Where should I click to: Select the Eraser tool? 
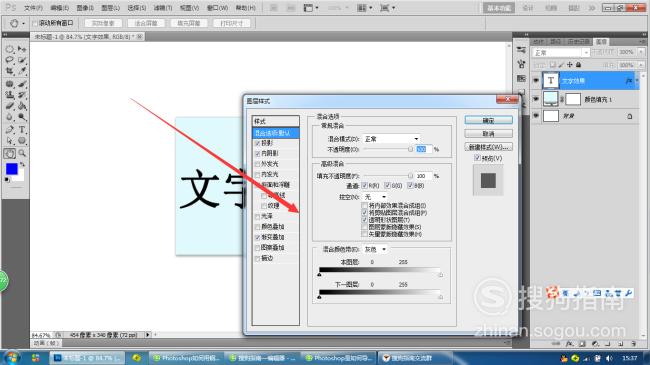coord(10,106)
